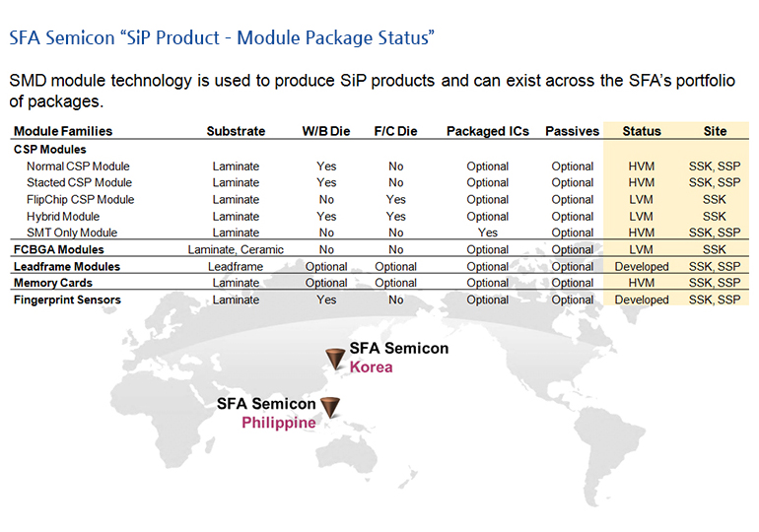This screenshot has height=532, width=759.
Task: Click the slide title starting with SFA Semicon
Action: 222,38
